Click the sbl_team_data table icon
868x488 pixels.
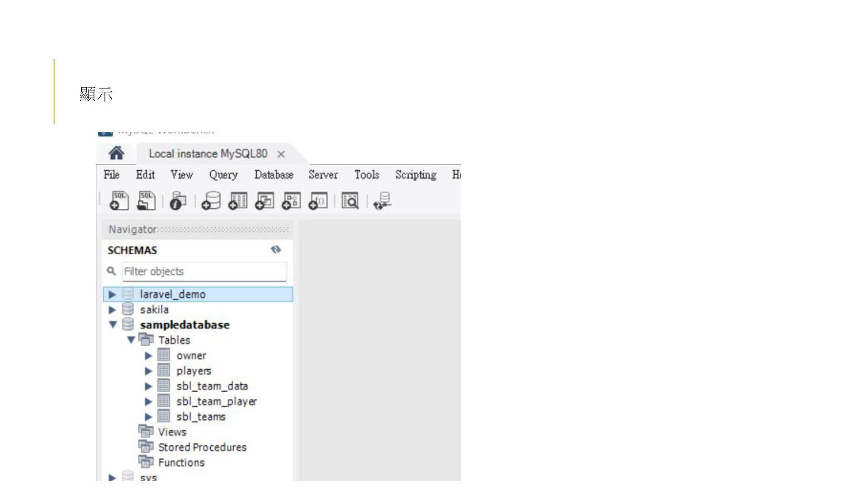[x=164, y=386]
